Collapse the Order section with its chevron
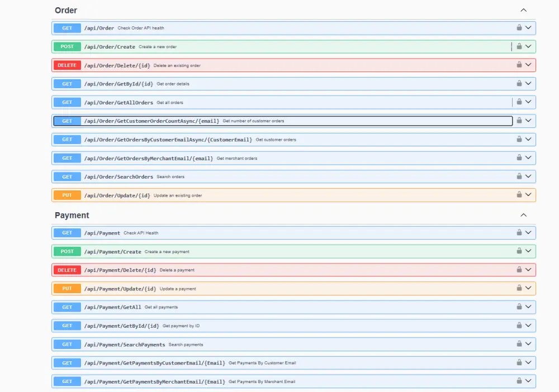 [524, 10]
